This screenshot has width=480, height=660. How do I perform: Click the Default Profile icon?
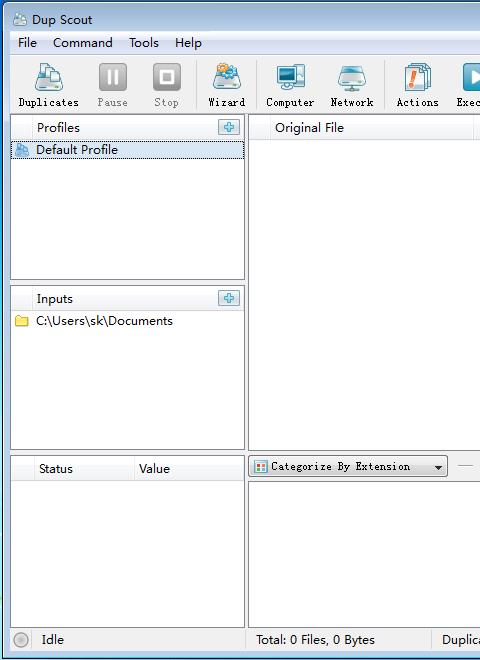click(22, 150)
